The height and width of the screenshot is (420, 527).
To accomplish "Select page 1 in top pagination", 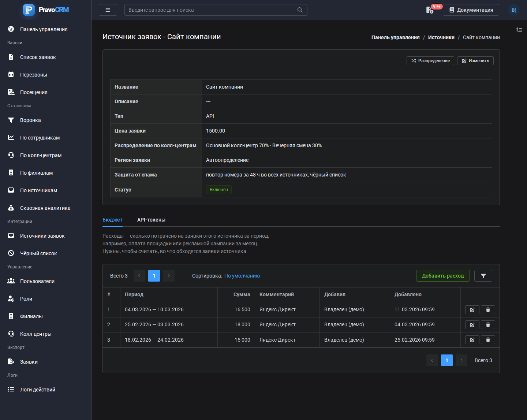I will [x=154, y=276].
